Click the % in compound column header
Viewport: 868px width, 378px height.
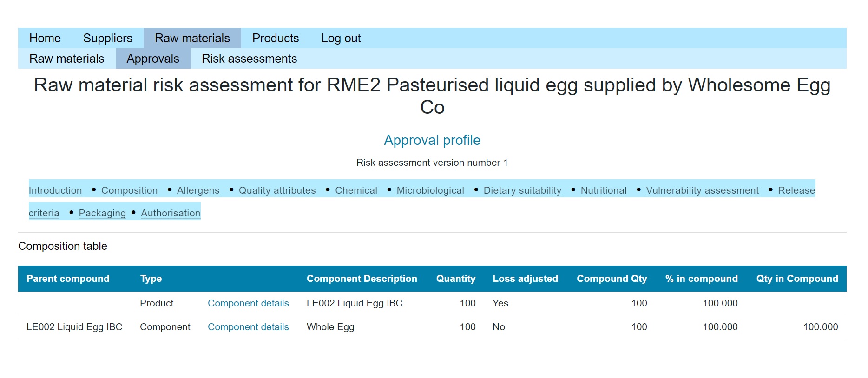[701, 279]
